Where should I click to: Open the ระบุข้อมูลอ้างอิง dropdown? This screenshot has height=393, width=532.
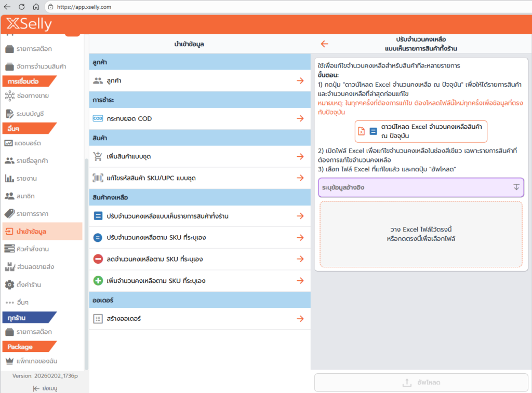(421, 187)
